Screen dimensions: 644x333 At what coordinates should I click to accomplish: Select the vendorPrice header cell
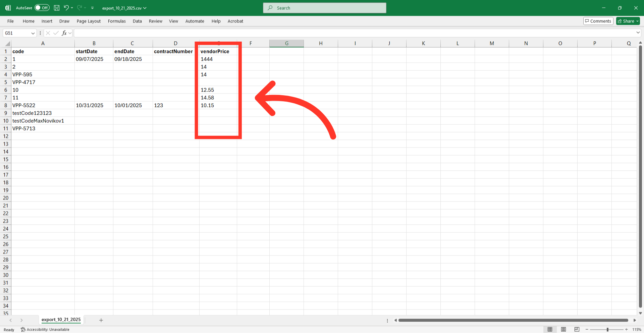(x=218, y=51)
